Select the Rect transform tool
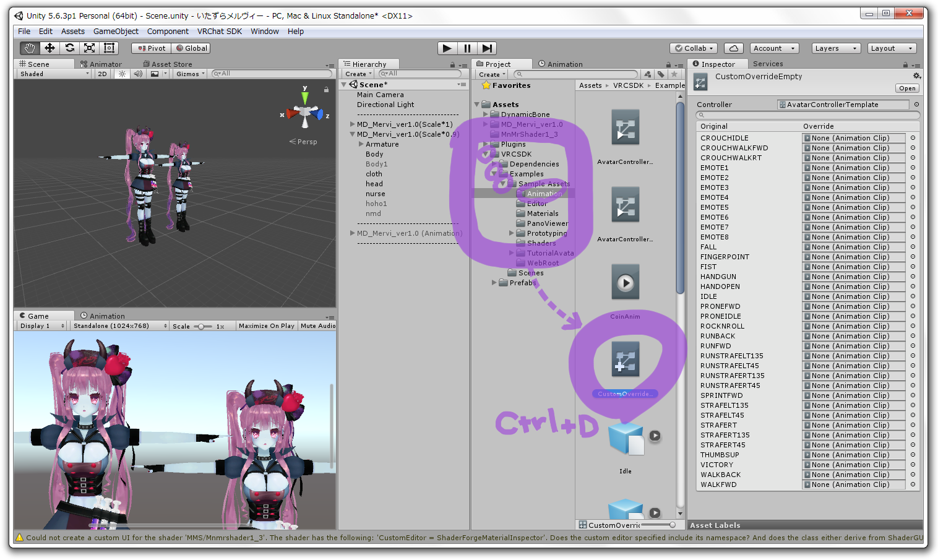 109,48
